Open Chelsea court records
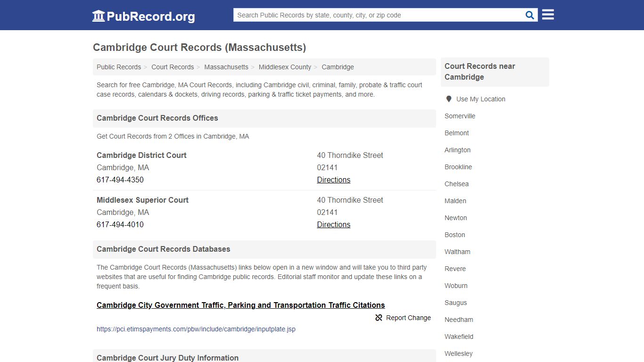The height and width of the screenshot is (362, 644). point(456,184)
